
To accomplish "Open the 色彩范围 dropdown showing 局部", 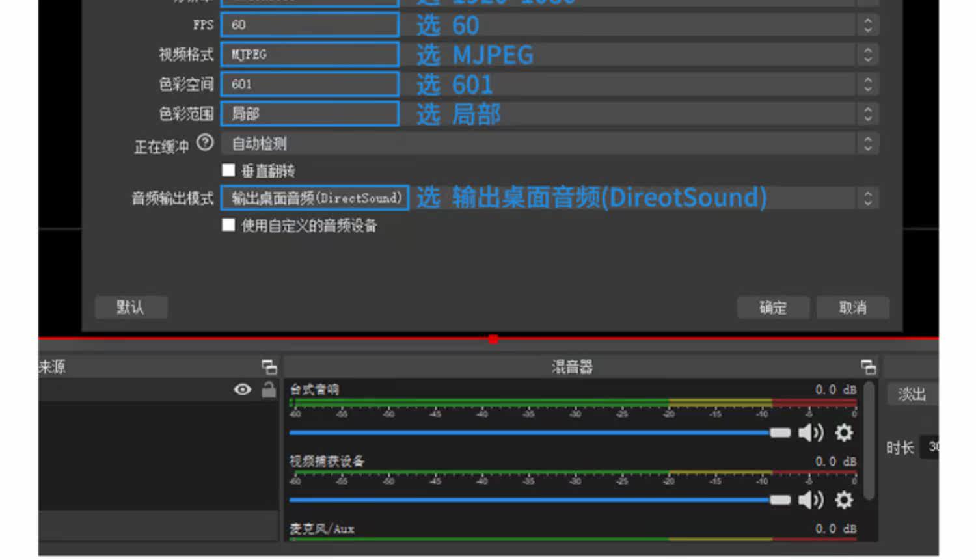I will click(x=550, y=114).
